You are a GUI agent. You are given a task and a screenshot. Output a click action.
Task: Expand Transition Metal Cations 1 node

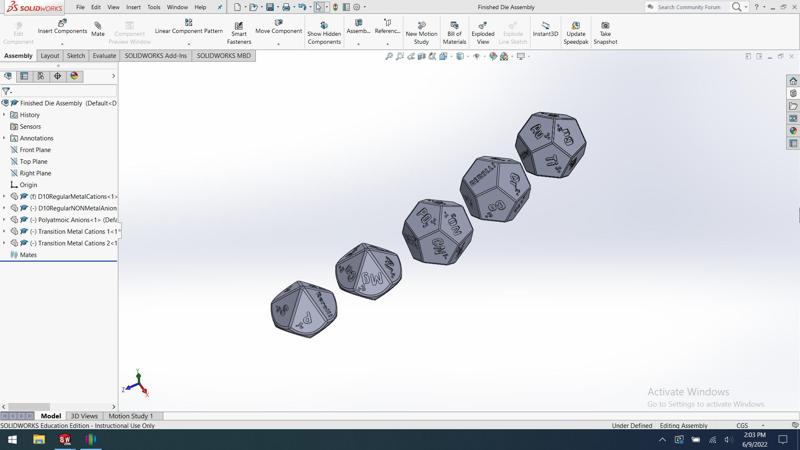click(4, 232)
